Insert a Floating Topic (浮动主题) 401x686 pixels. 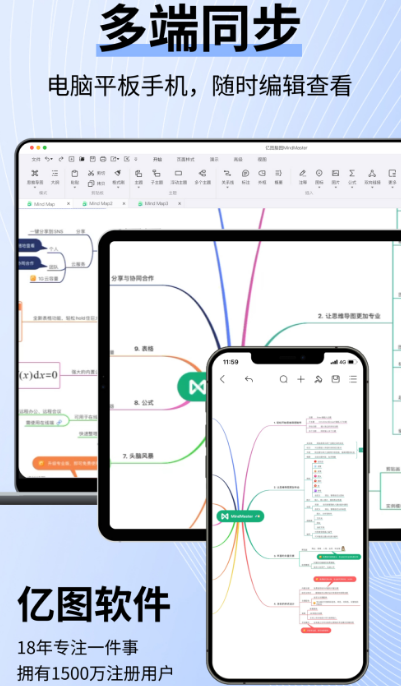tap(178, 173)
